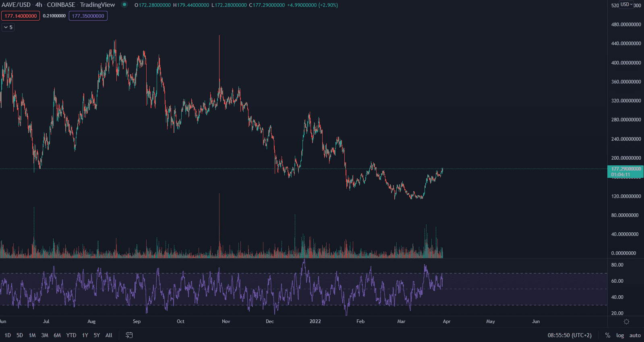This screenshot has width=644, height=342.
Task: Select the 5Y time range
Action: pos(97,335)
